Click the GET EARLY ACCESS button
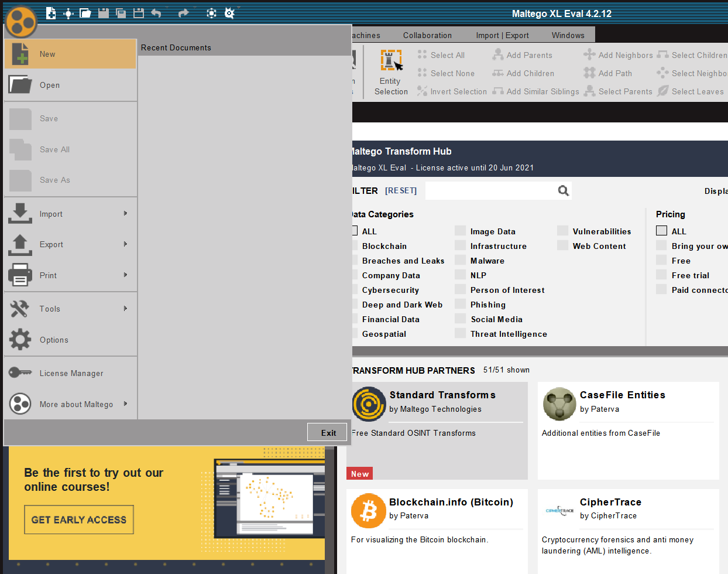Screen dimensions: 728x574 (79, 520)
